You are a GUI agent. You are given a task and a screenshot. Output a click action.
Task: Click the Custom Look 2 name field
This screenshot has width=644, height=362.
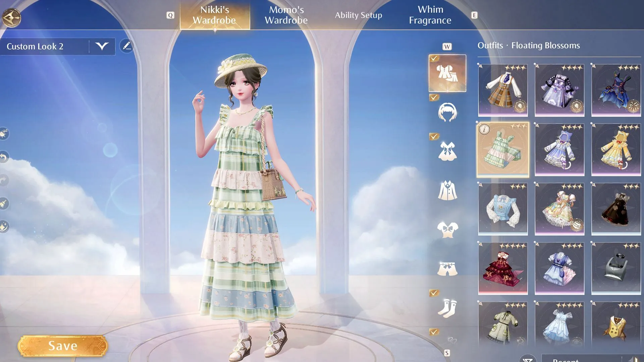coord(45,46)
